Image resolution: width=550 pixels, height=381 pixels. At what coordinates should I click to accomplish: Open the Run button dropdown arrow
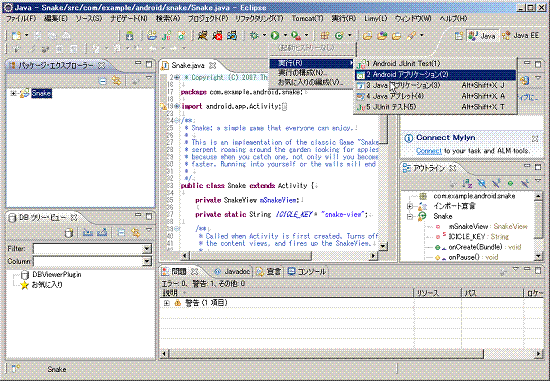(285, 35)
